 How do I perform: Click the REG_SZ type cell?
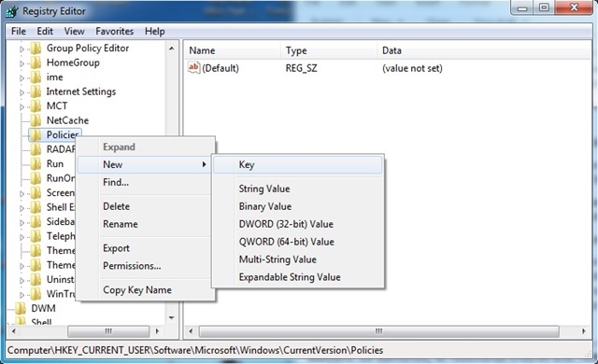301,68
